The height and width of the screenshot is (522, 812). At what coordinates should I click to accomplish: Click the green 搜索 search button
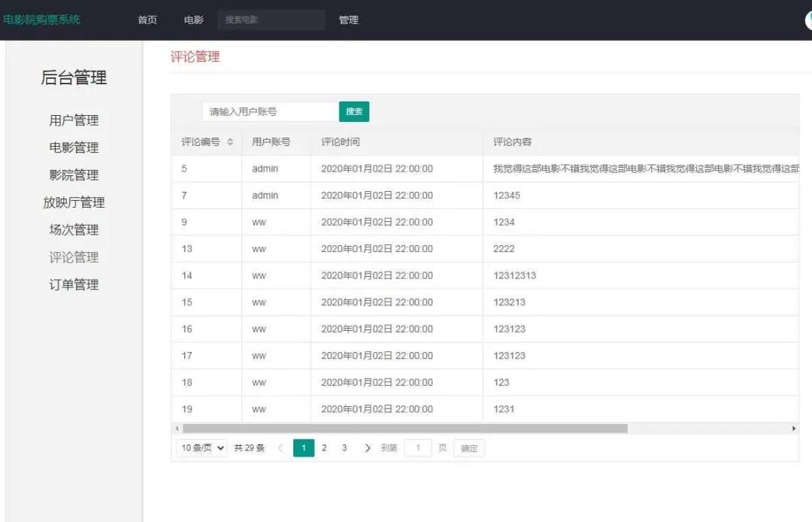tap(353, 111)
